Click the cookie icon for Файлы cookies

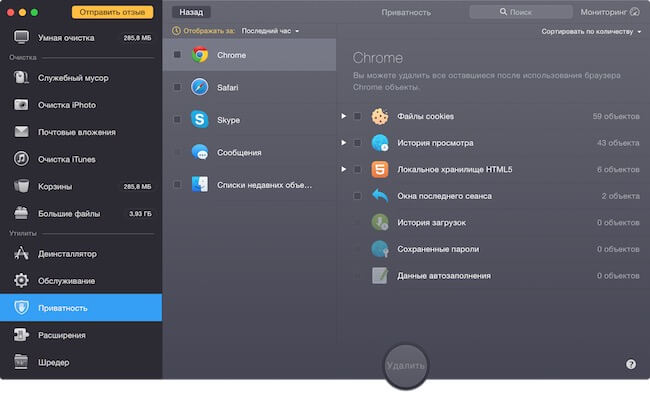click(x=380, y=116)
